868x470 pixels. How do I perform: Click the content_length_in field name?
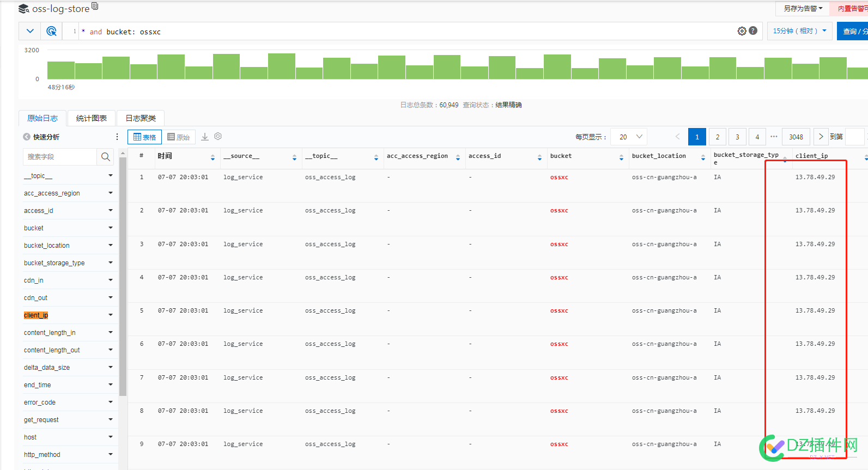click(50, 333)
